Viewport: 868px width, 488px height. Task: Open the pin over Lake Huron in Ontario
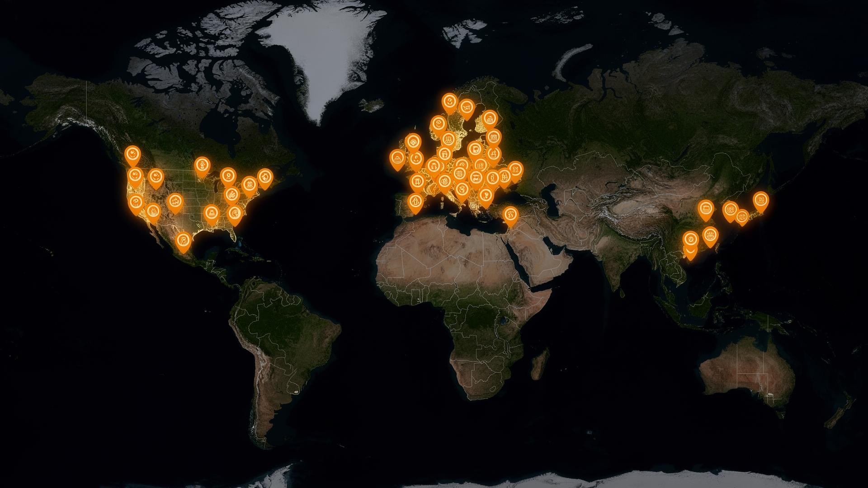228,177
